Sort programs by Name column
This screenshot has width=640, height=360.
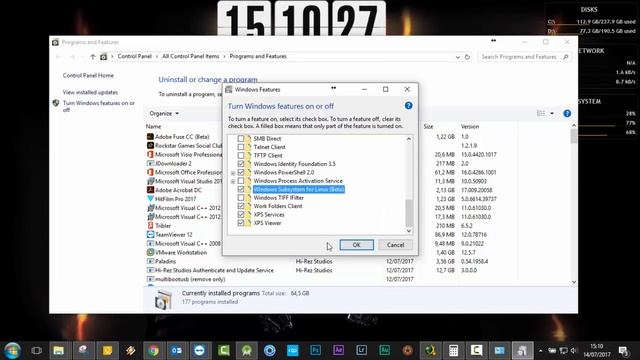point(153,127)
